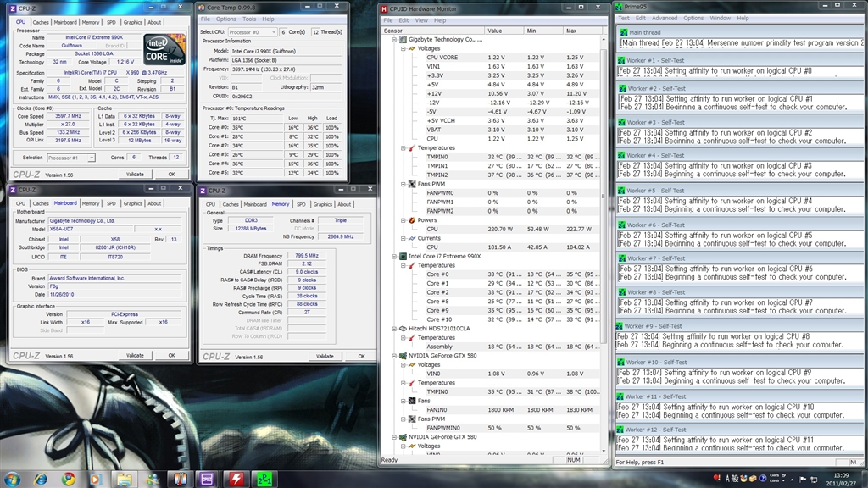The height and width of the screenshot is (488, 868).
Task: Open the Select CPU Processor #0 dropdown
Action: pos(253,31)
